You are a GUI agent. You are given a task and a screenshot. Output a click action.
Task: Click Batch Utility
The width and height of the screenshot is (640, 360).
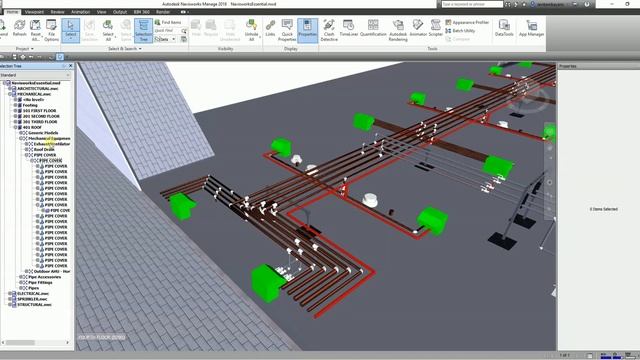pyautogui.click(x=460, y=31)
